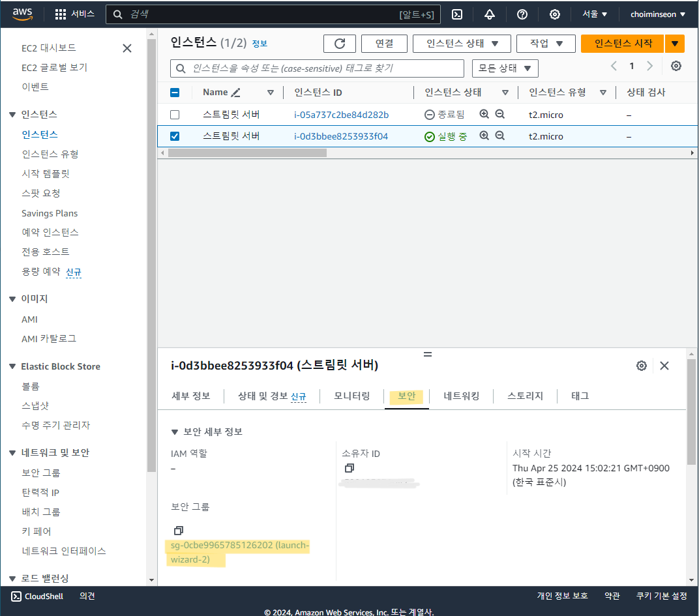Click the detail panel resize handle
This screenshot has height=616, width=699.
click(x=428, y=355)
